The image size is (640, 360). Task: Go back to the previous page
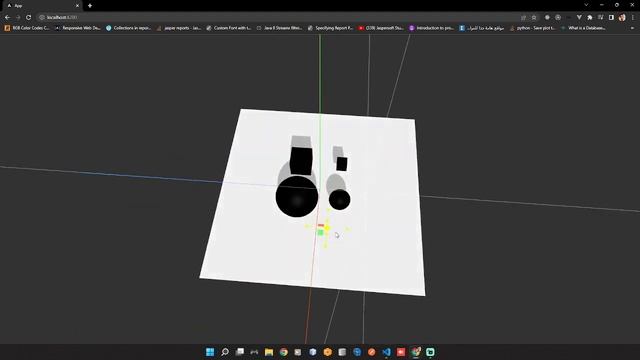(7, 18)
